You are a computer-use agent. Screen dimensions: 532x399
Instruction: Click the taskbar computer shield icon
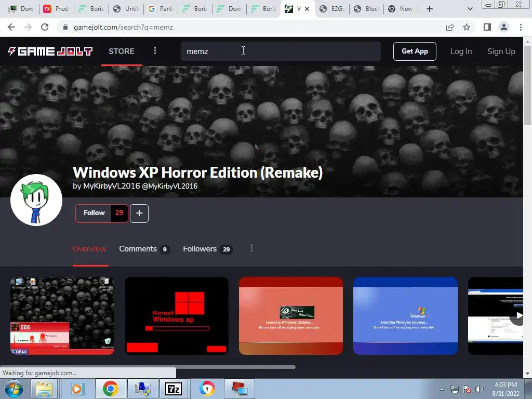[142, 389]
